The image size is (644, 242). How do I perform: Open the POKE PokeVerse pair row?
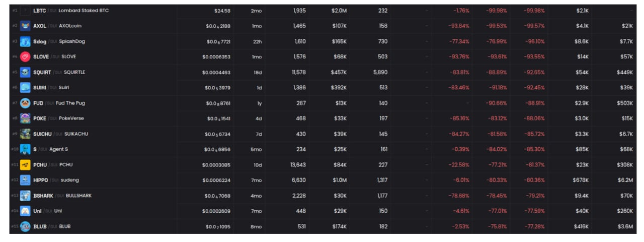(323, 118)
